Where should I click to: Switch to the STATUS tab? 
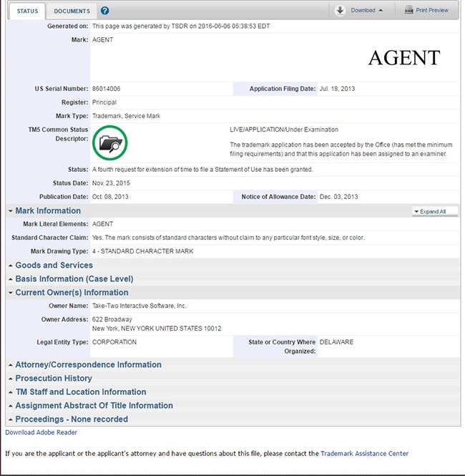coord(27,11)
